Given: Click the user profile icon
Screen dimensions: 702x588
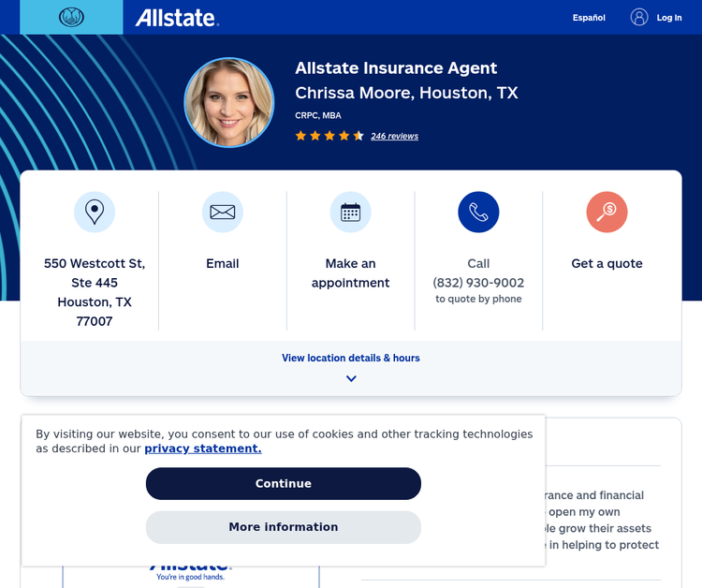Looking at the screenshot, I should coord(639,17).
